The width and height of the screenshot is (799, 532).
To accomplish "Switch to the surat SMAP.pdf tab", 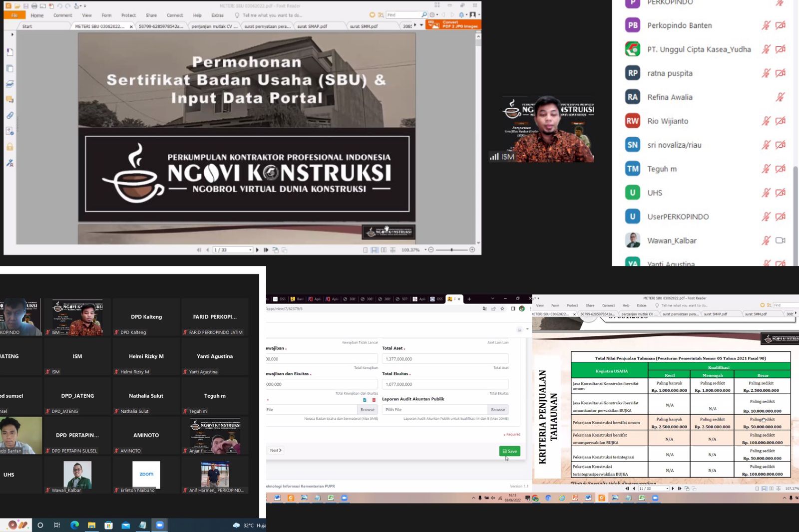I will [x=312, y=26].
